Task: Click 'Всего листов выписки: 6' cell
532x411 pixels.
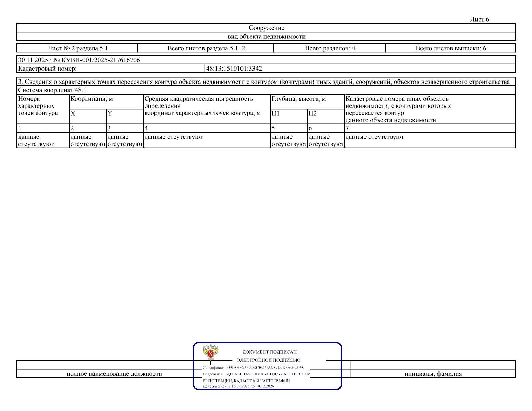Action: [450, 48]
